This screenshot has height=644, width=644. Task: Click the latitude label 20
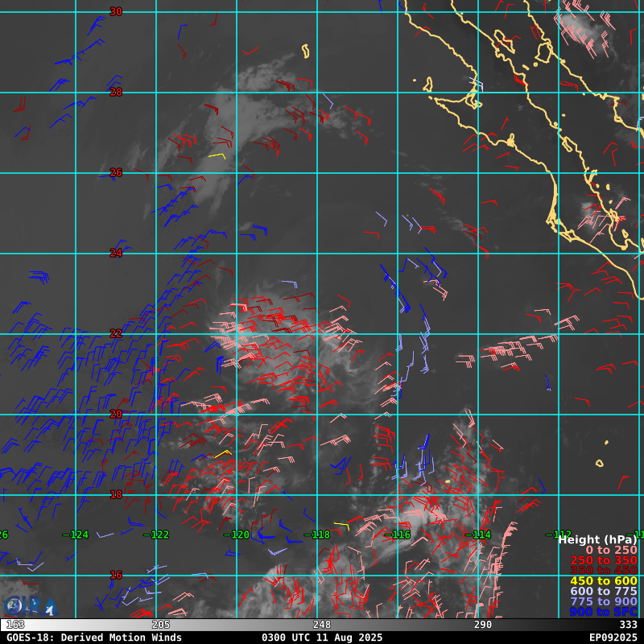point(116,414)
